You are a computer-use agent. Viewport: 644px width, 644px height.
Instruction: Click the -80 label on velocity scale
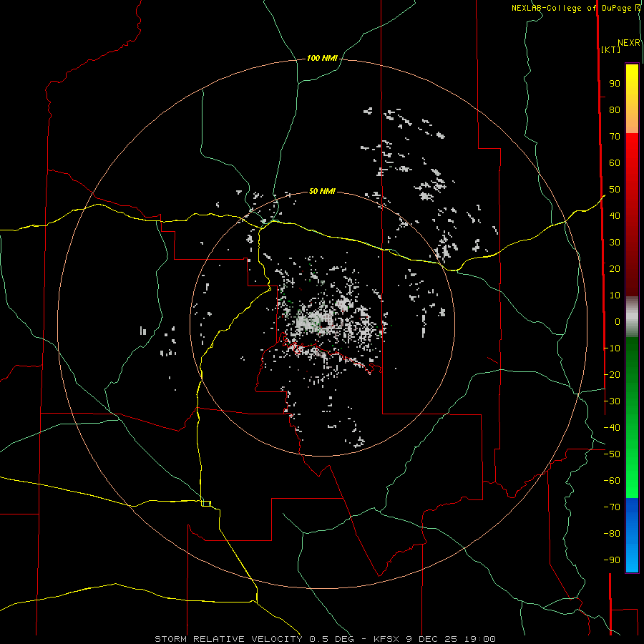612,534
